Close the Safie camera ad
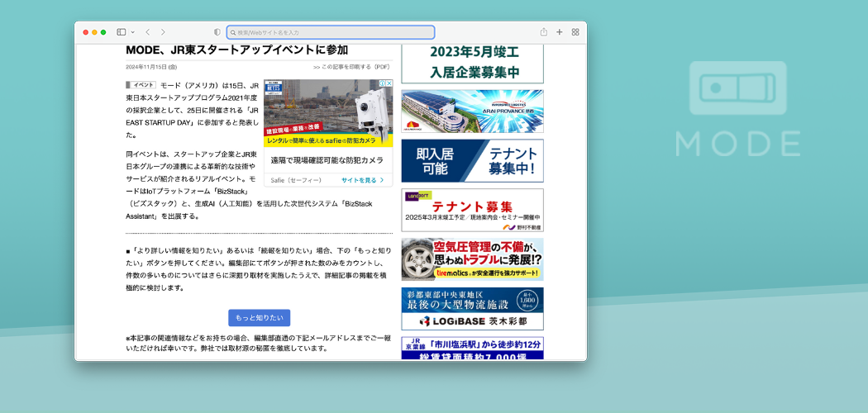This screenshot has height=413, width=868. point(389,83)
